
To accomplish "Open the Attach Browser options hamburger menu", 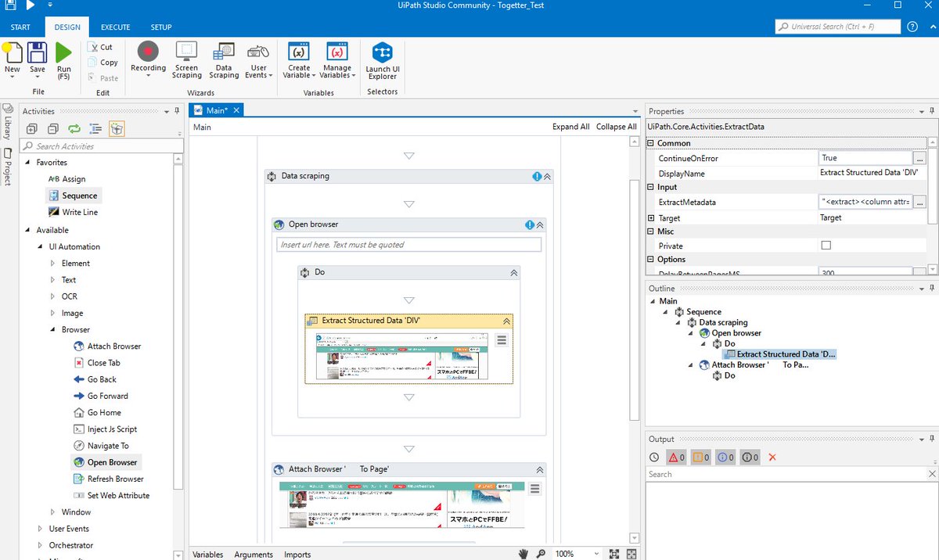I will (x=535, y=490).
